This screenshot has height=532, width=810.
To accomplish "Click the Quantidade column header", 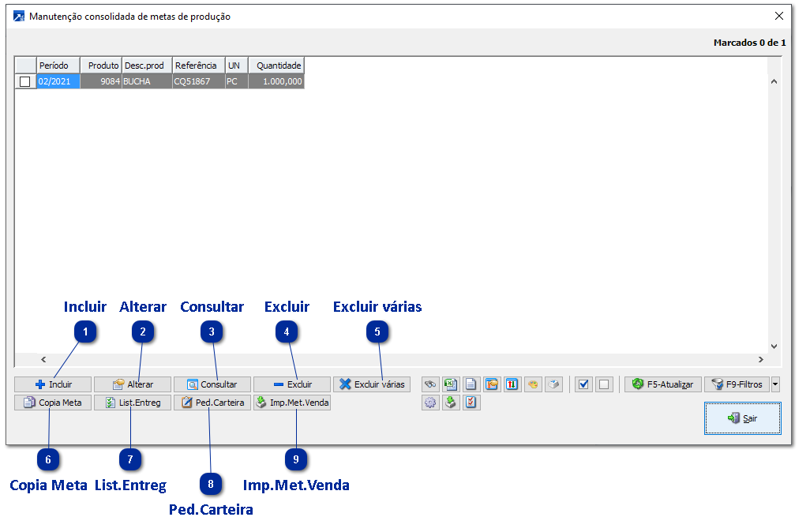I will point(276,66).
